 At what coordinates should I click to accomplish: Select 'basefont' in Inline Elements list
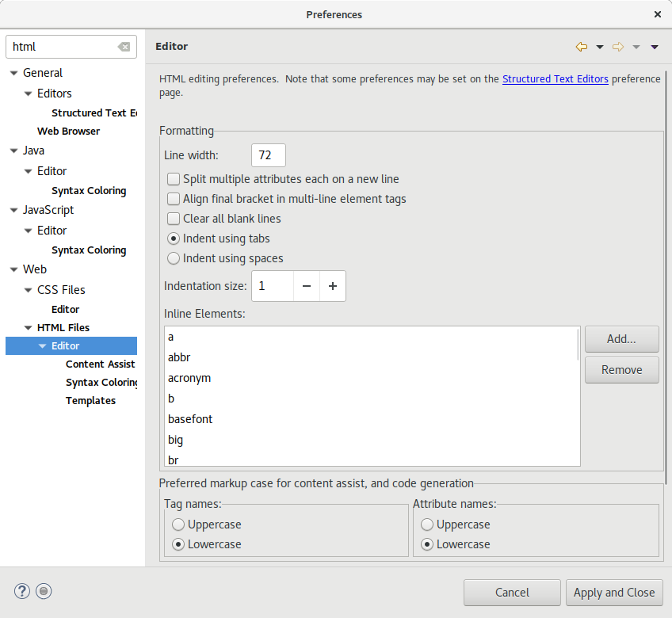coord(372,419)
